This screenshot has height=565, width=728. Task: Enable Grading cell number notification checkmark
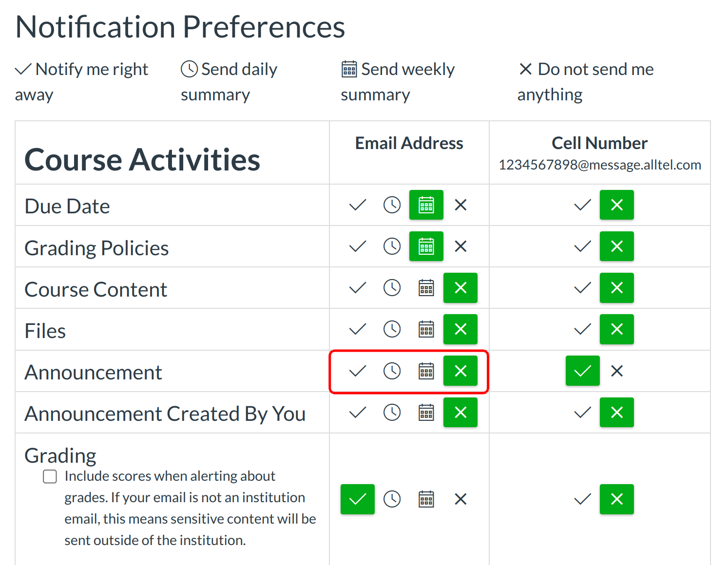582,499
